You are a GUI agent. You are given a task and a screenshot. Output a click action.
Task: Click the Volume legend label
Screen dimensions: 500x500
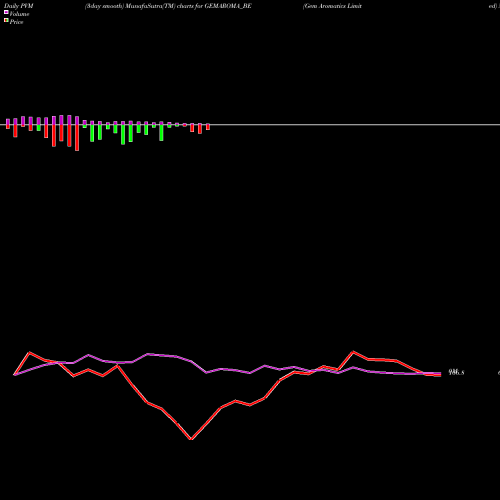tap(19, 14)
